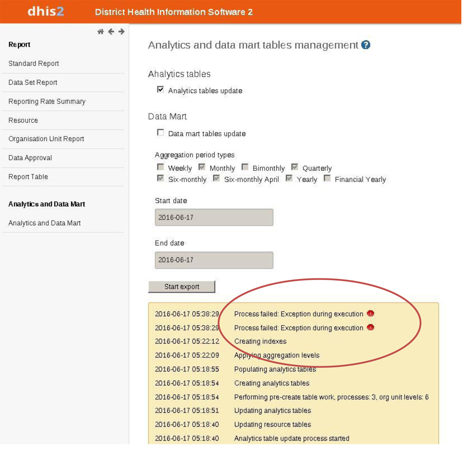
Task: Toggle the Weekly aggregation period checkbox
Action: tap(161, 167)
